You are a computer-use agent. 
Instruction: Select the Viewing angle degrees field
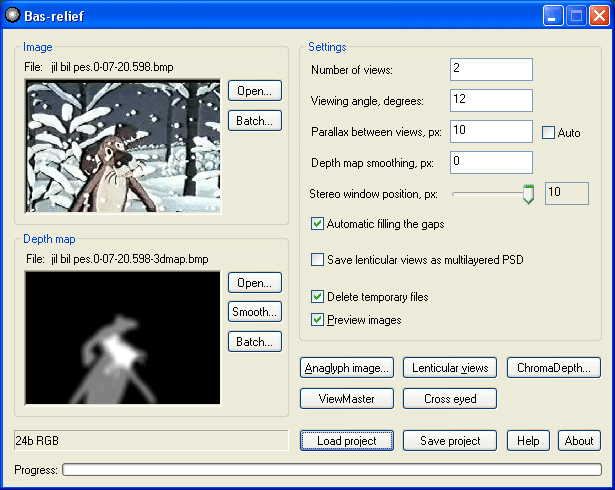[490, 100]
